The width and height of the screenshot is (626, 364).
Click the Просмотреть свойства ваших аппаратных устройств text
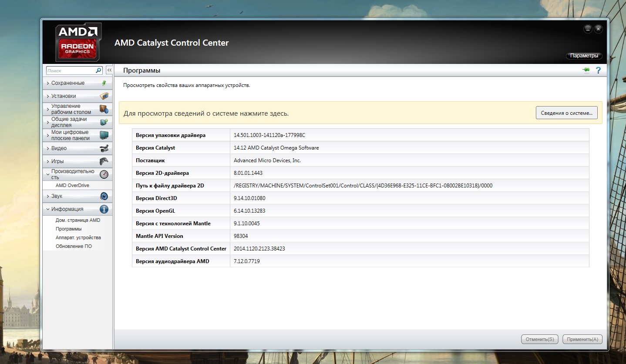tap(187, 85)
